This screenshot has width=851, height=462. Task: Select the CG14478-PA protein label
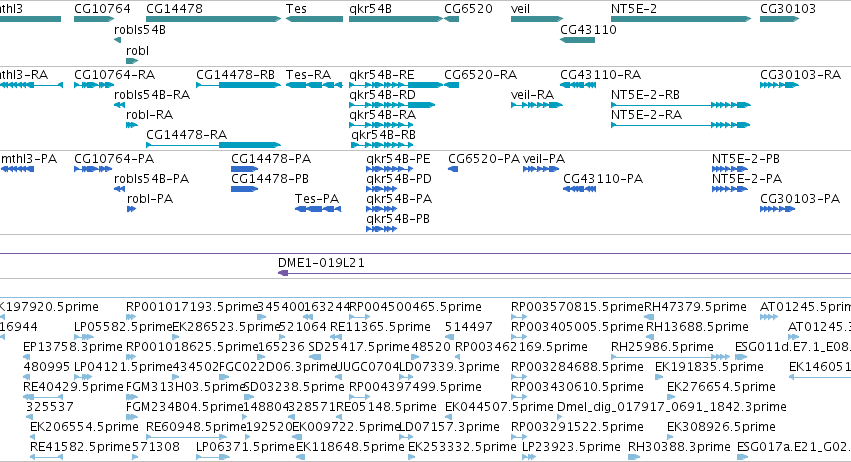click(271, 159)
